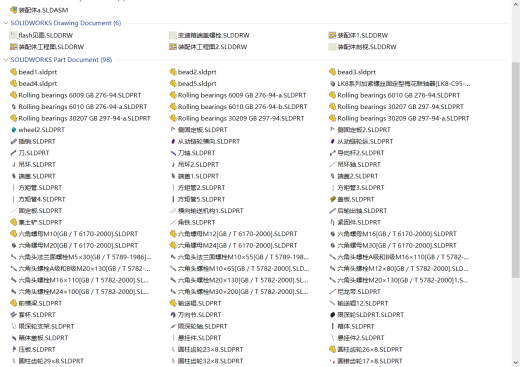Click the black icon of 限深轮SLDPRT.SLDPRT
The height and width of the screenshot is (367, 520).
(x=332, y=315)
